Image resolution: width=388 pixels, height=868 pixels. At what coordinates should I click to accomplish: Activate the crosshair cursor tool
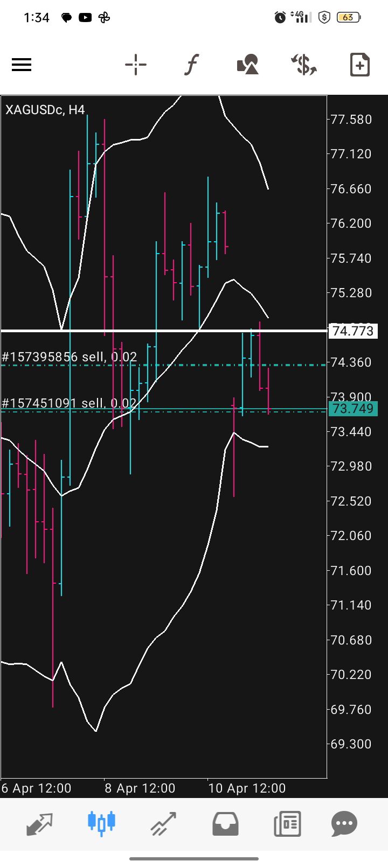click(136, 65)
